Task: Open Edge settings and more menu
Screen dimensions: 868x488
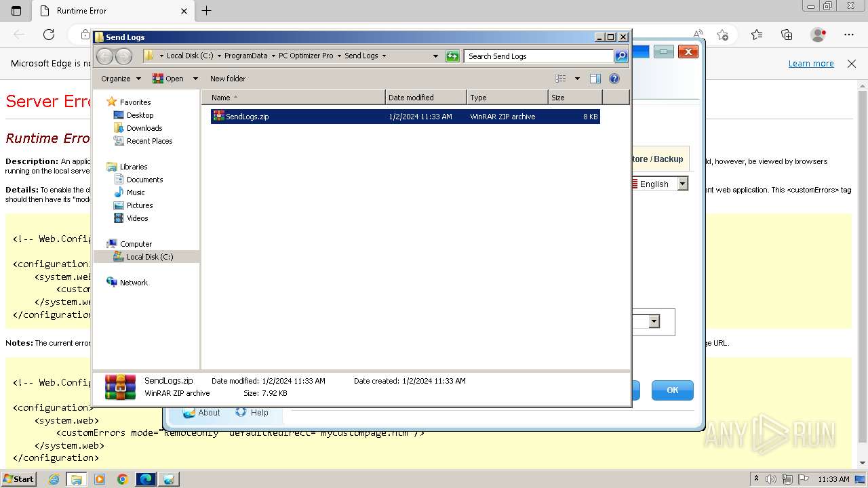Action: [x=849, y=35]
